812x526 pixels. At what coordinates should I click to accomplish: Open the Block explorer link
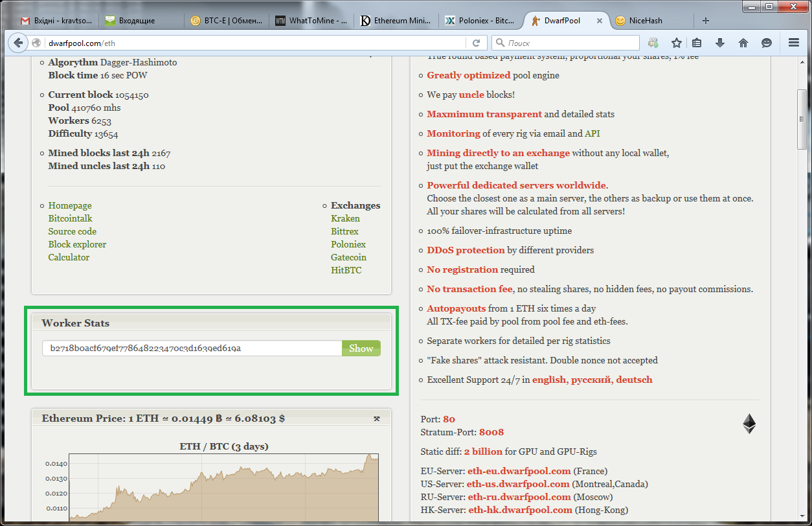pyautogui.click(x=77, y=244)
